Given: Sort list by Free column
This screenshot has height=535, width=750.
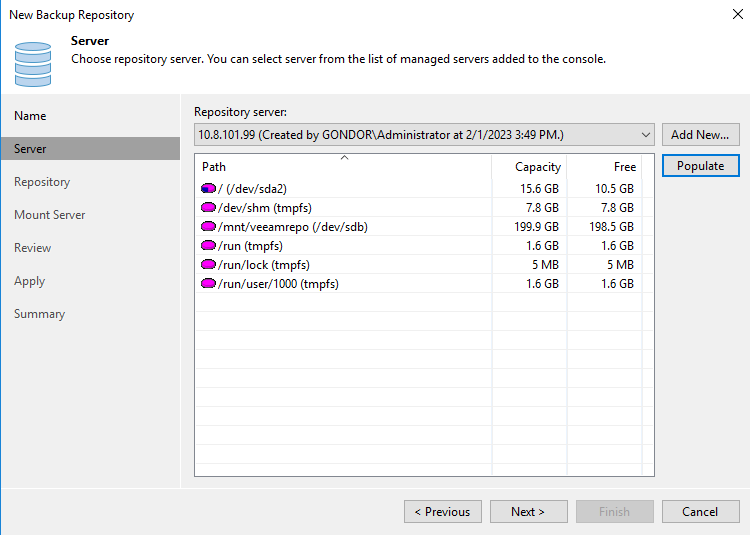Looking at the screenshot, I should [x=604, y=167].
